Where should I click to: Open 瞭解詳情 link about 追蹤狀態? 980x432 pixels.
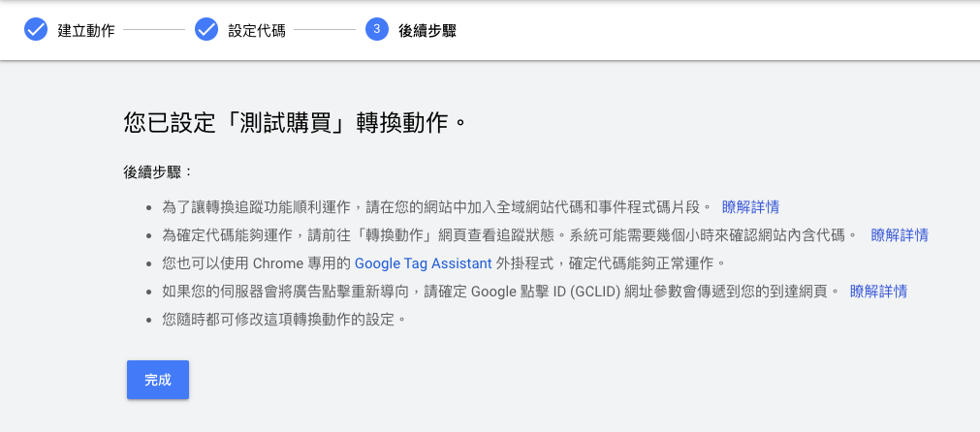pyautogui.click(x=900, y=234)
